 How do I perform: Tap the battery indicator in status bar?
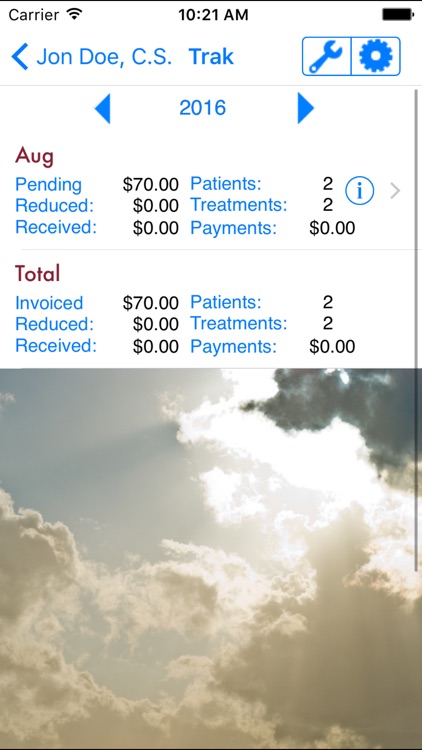pos(398,14)
